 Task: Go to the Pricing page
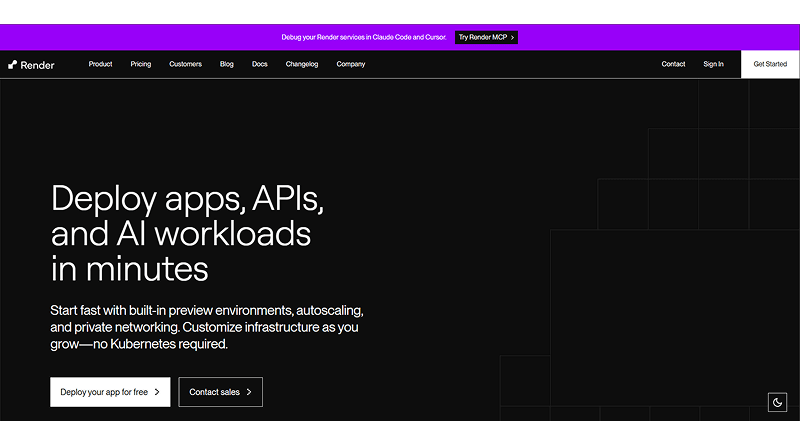click(x=141, y=64)
